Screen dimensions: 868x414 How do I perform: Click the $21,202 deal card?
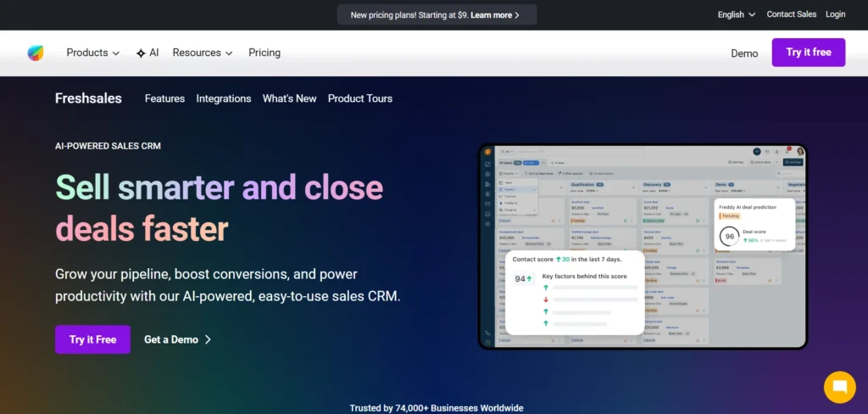coord(674,212)
